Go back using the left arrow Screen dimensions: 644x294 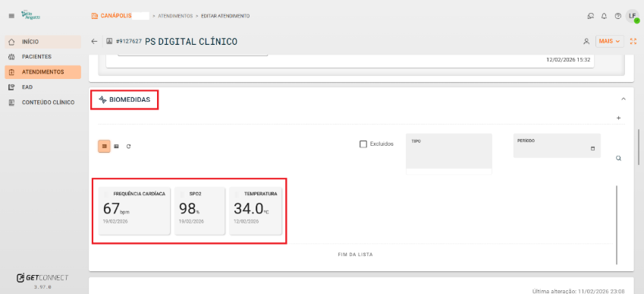(95, 42)
